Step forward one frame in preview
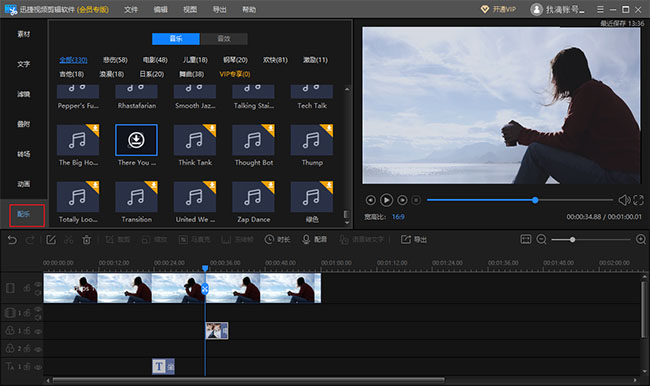This screenshot has width=650, height=386. (402, 200)
